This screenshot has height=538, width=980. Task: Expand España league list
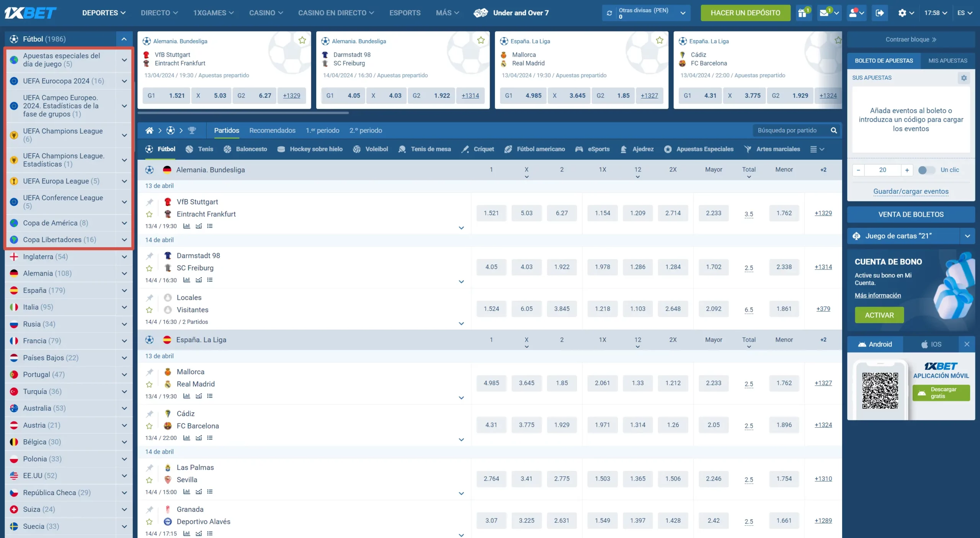coord(124,291)
